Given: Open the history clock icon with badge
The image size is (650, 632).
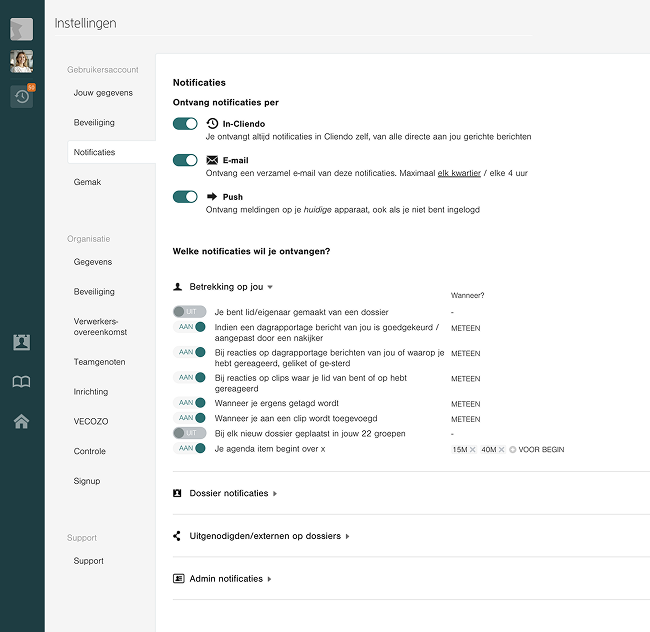Looking at the screenshot, I should [22, 96].
